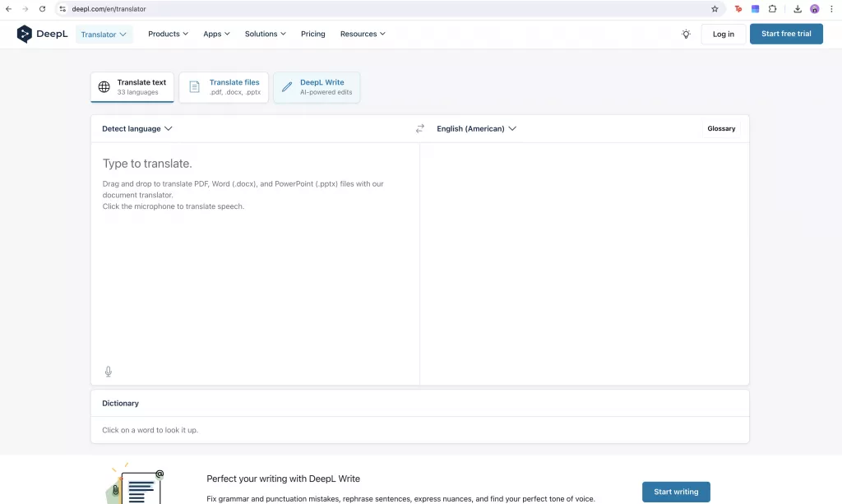Open the Glossary

pos(721,129)
